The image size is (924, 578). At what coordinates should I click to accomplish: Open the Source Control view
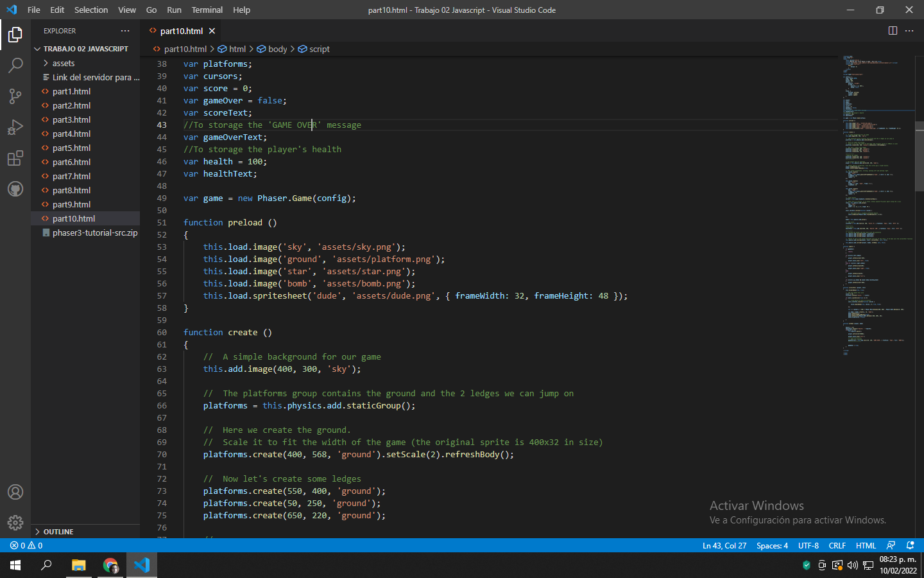(15, 96)
